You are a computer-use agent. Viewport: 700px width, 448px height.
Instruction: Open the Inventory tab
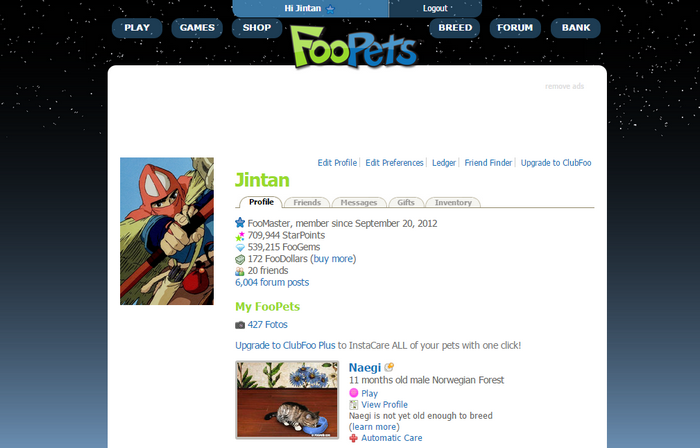(453, 203)
